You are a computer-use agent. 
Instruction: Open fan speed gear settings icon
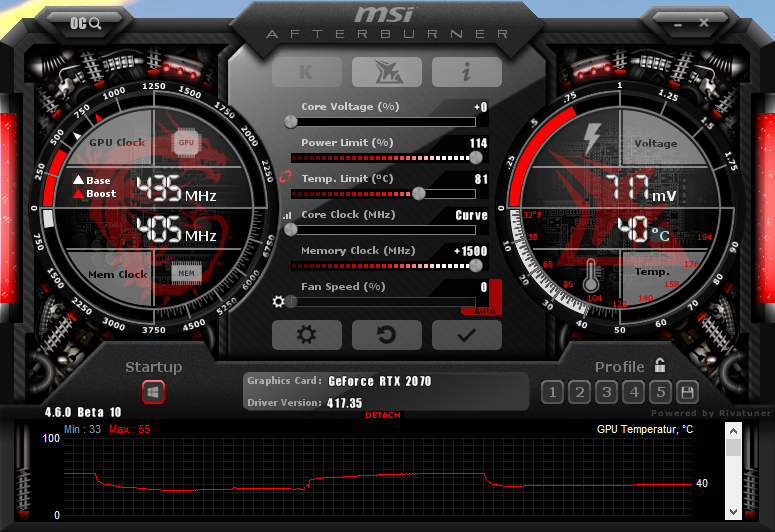point(279,301)
